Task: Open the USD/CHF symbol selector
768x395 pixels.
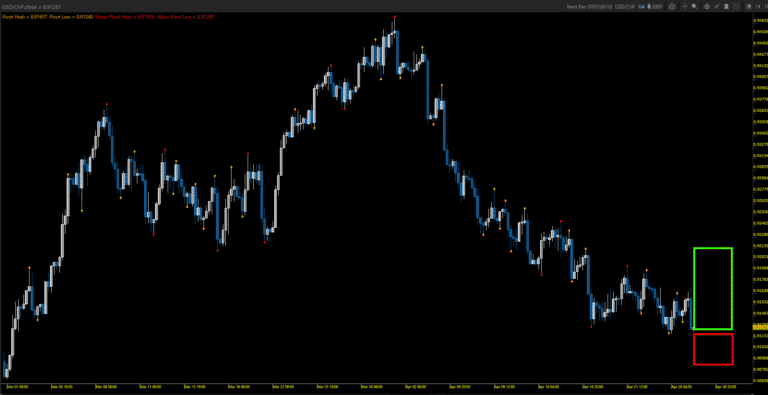Action: pyautogui.click(x=625, y=6)
